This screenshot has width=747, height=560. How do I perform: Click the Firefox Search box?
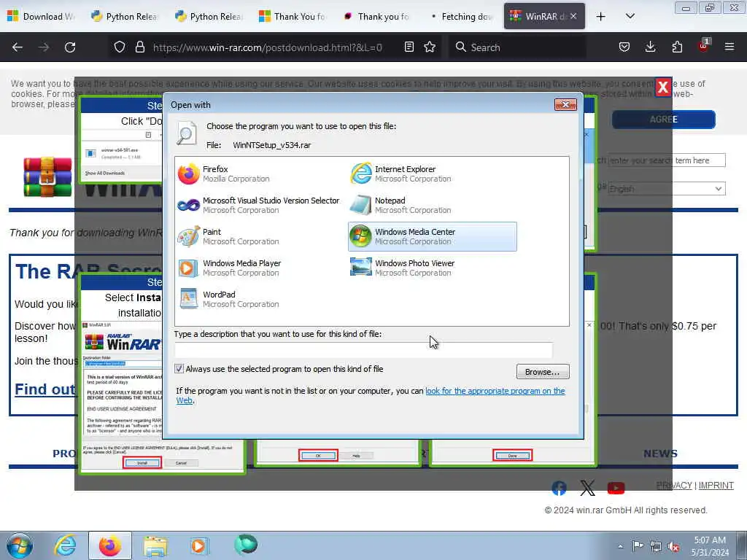pos(517,47)
